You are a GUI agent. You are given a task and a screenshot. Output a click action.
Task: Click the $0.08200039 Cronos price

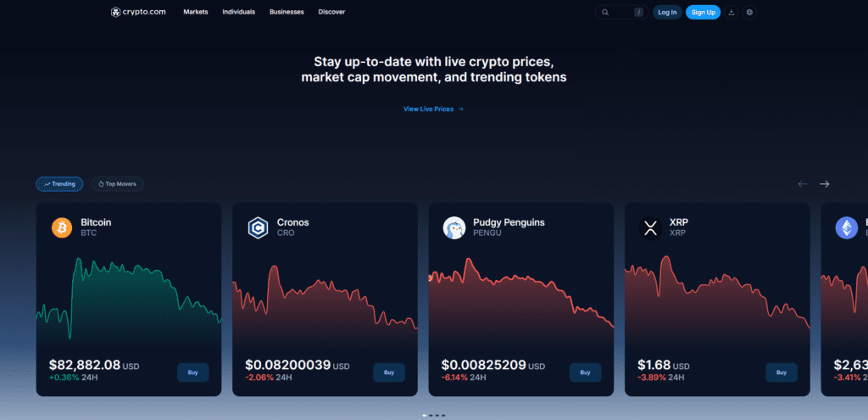pos(288,365)
